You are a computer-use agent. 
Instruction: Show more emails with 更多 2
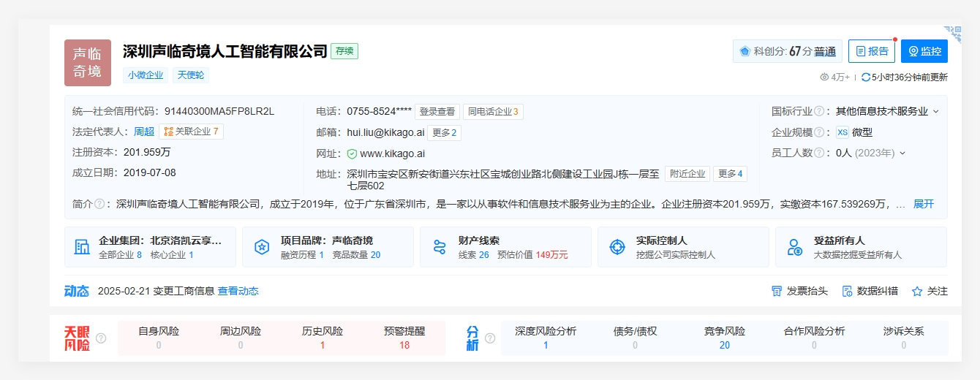(x=444, y=132)
